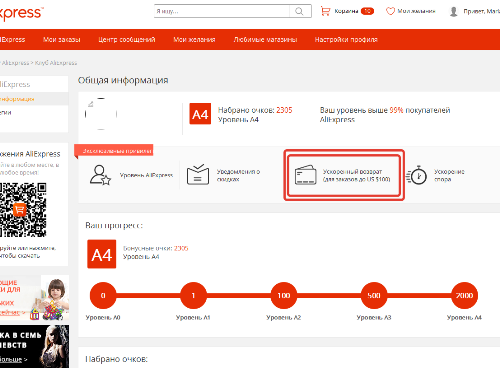Viewport: 500px width, 368px height.
Task: Open Мои заказы in the navigation bar
Action: tap(62, 40)
